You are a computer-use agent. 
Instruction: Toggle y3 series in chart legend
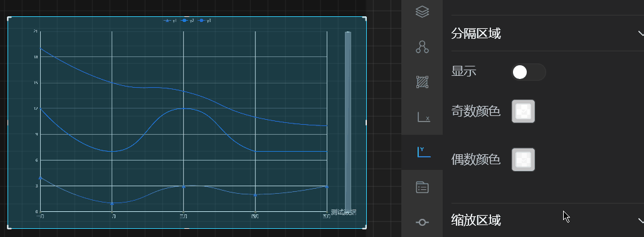(x=204, y=21)
